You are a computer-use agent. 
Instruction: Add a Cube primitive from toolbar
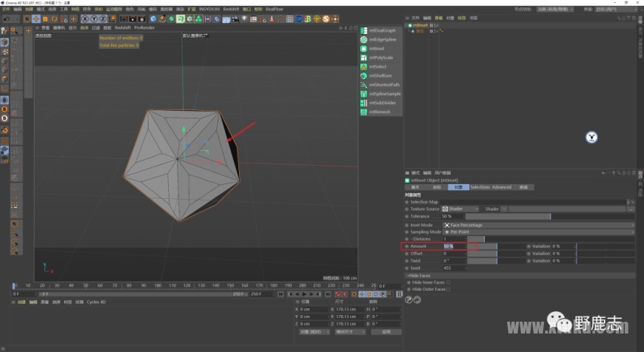point(153,19)
